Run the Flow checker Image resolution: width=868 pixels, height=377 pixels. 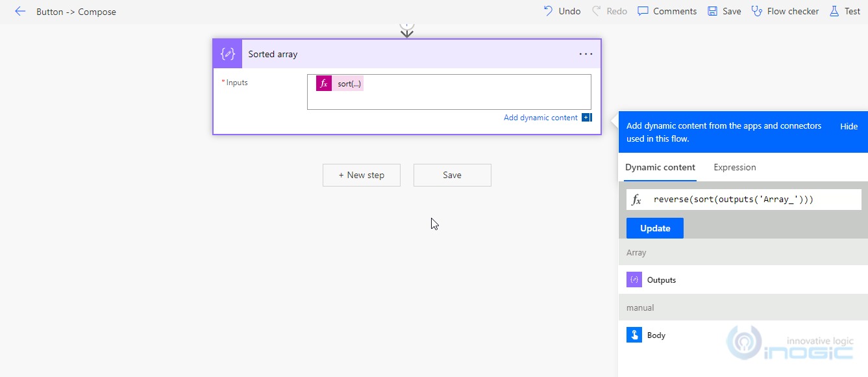click(785, 11)
